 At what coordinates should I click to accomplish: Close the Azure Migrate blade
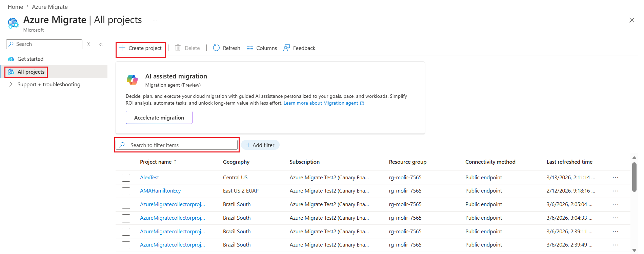pos(632,20)
